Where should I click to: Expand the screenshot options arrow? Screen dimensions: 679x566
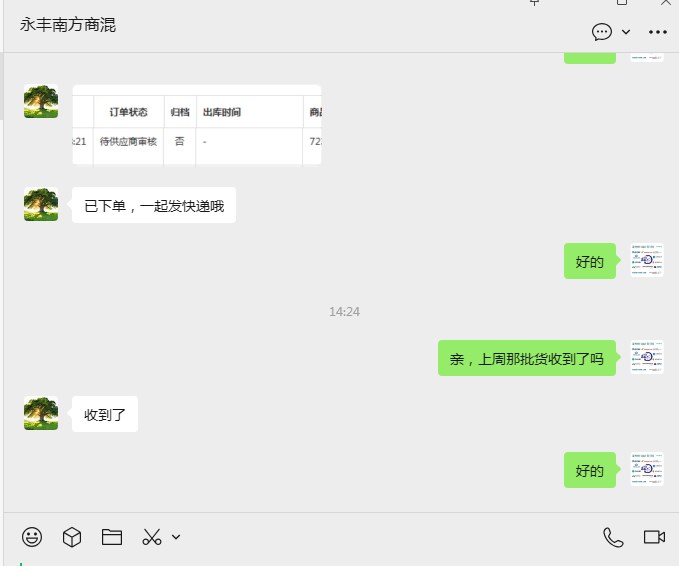click(x=176, y=537)
